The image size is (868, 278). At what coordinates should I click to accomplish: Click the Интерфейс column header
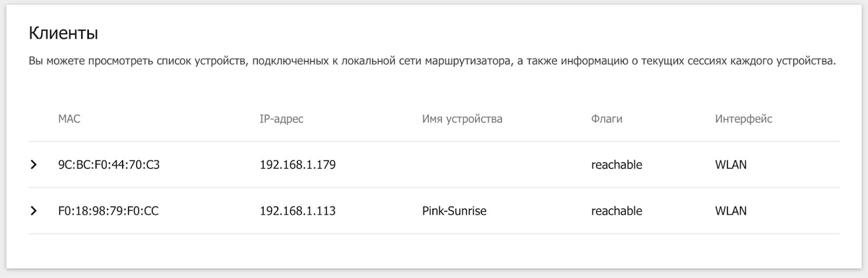point(743,119)
